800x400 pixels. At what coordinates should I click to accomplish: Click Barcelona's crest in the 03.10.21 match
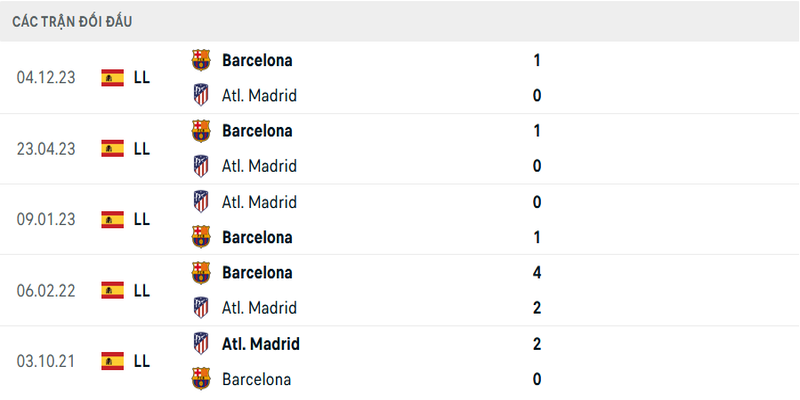coord(201,379)
